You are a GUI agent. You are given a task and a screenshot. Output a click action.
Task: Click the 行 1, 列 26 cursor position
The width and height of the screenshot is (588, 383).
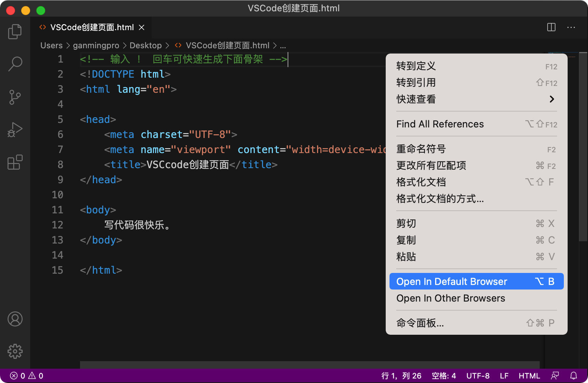401,376
